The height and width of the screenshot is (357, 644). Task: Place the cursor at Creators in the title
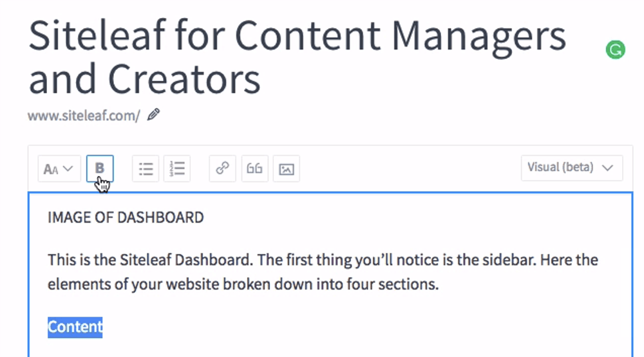[184, 79]
